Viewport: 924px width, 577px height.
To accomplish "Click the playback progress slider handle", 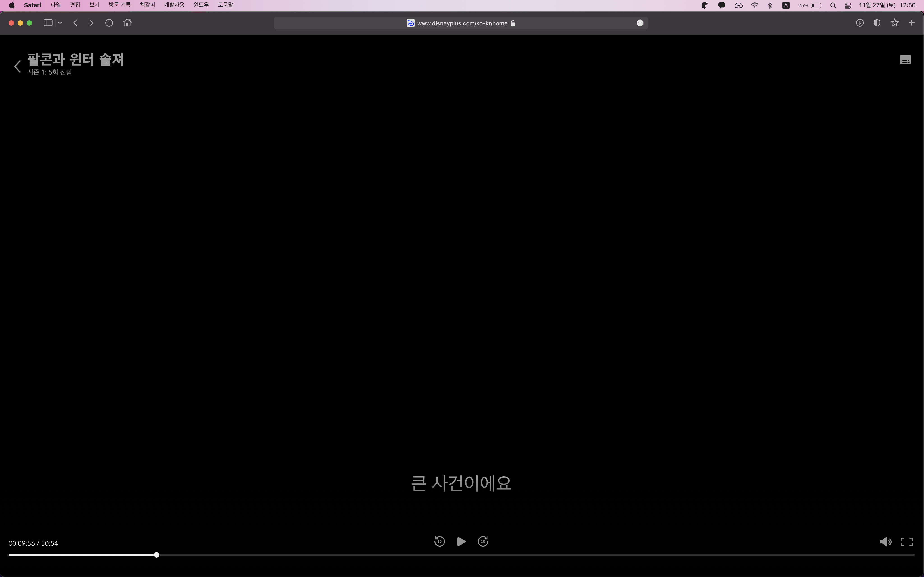I will 157,555.
